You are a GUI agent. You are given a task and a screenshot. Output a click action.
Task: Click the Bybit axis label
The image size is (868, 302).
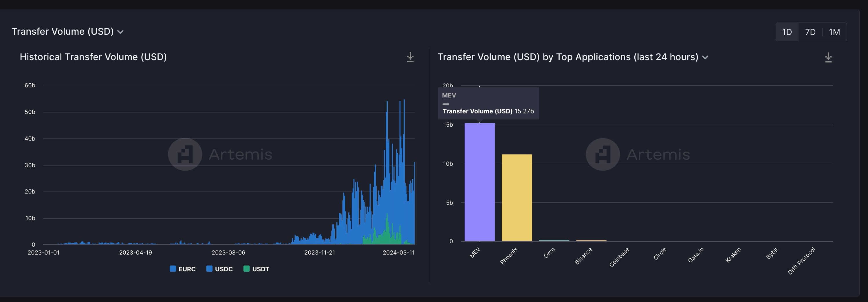772,253
